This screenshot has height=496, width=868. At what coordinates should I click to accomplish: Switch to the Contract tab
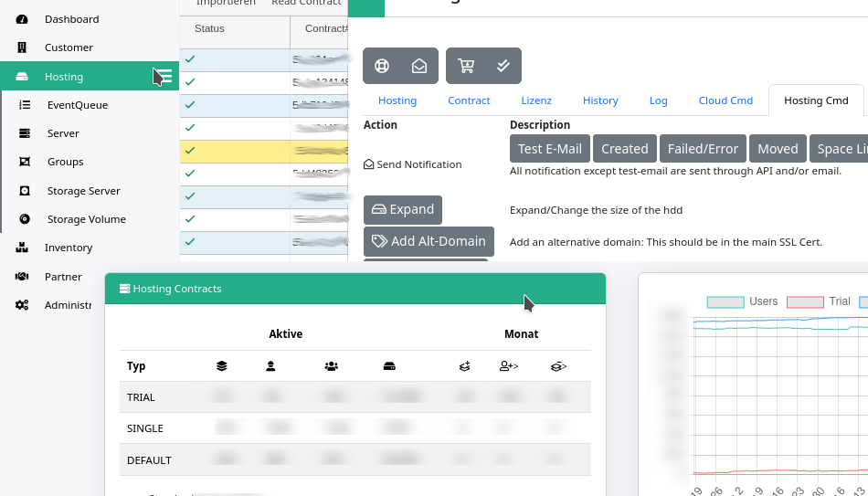469,100
